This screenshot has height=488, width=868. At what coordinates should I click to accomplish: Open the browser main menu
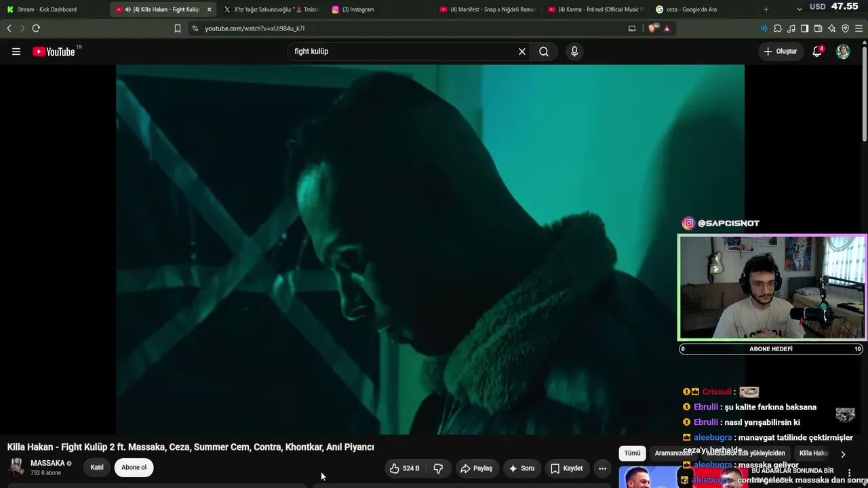859,28
